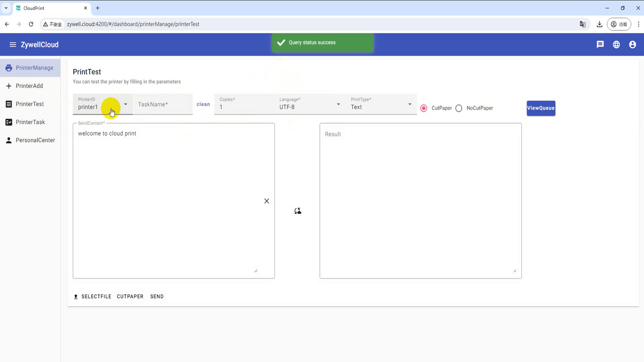Click into the TaskName input field
The width and height of the screenshot is (644, 362).
[162, 104]
